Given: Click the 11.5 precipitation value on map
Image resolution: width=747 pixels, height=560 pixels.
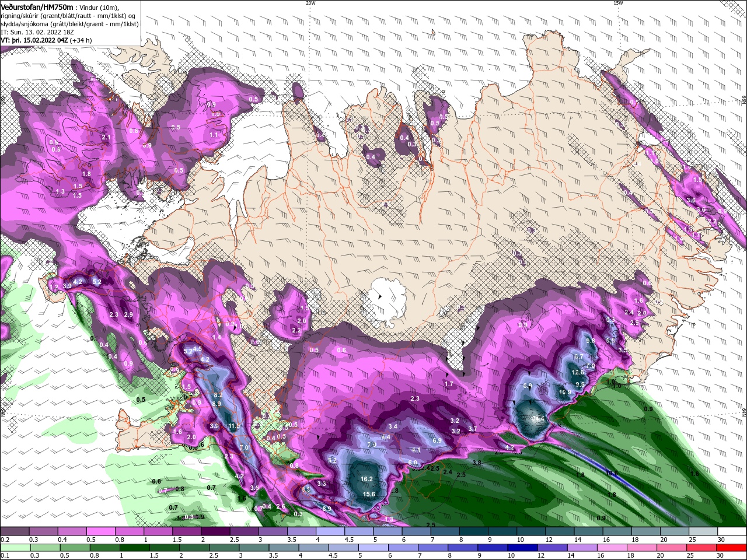Looking at the screenshot, I should (234, 426).
